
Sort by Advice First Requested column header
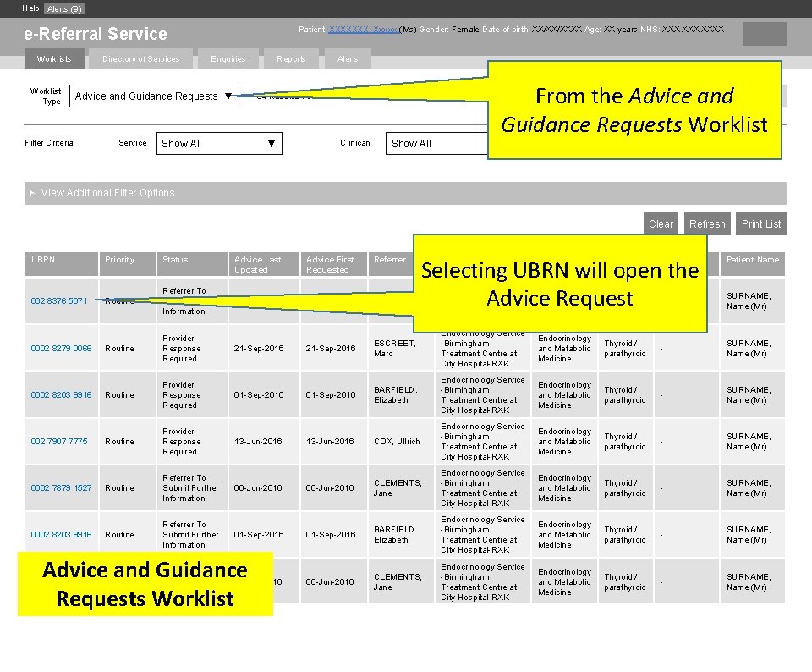coord(333,264)
